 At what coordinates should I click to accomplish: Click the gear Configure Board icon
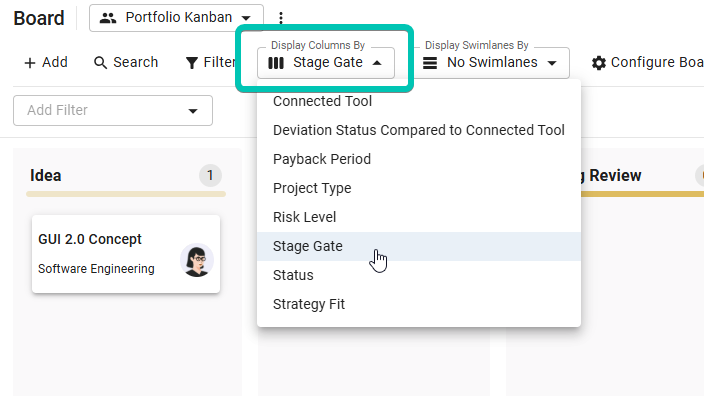point(598,63)
